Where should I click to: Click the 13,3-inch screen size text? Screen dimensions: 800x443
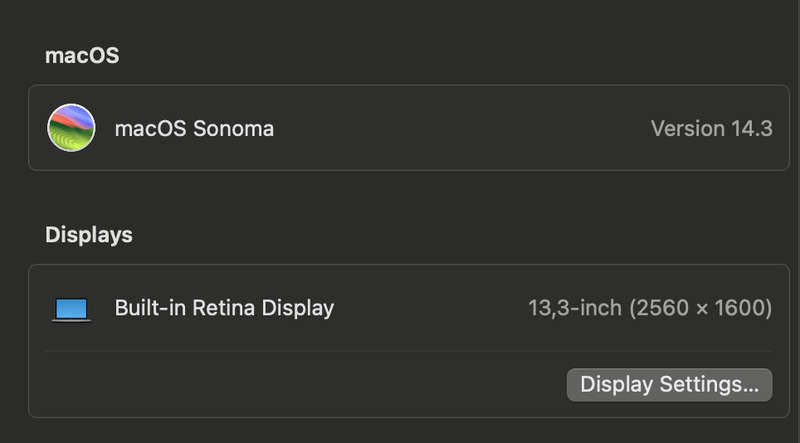point(575,308)
